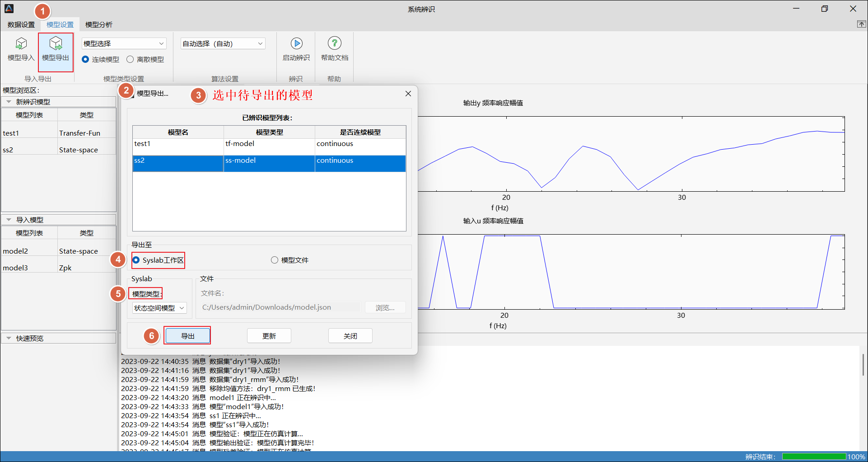Choose 模型文件 as export destination

[x=275, y=260]
